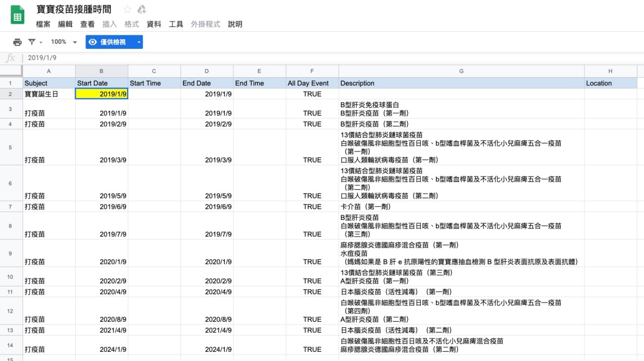Click the Description header cell

[461, 83]
